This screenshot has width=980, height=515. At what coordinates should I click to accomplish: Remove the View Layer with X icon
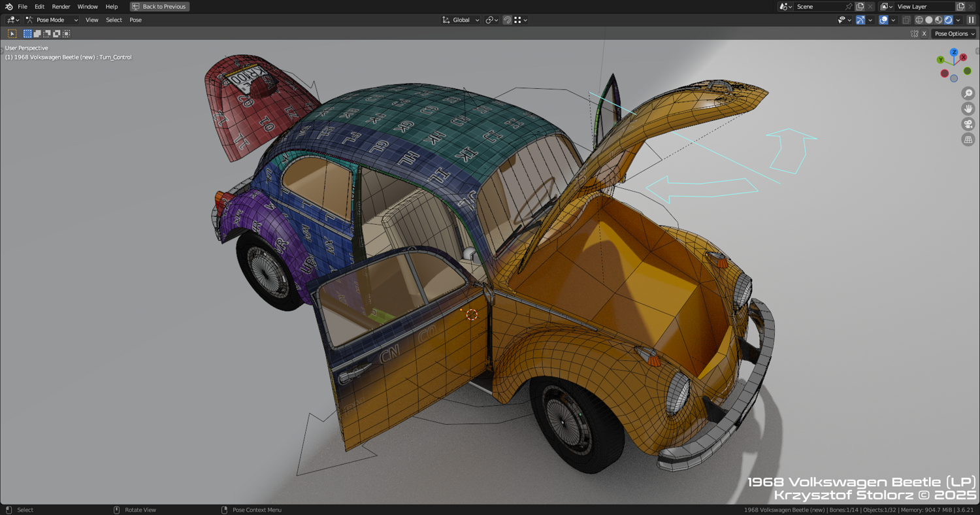click(x=971, y=7)
